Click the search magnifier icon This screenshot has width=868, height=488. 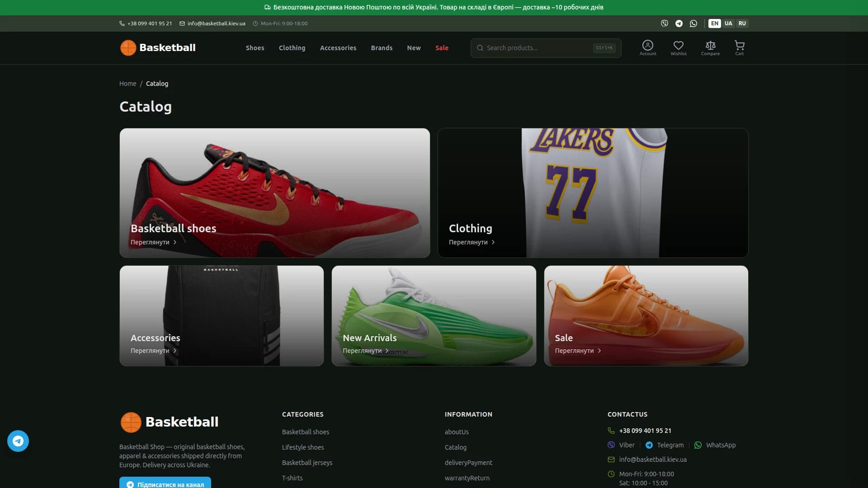[x=480, y=48]
